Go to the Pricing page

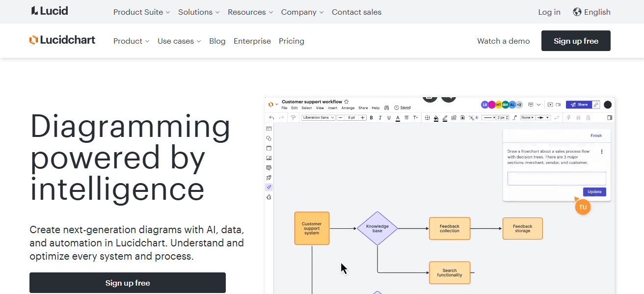pyautogui.click(x=292, y=41)
